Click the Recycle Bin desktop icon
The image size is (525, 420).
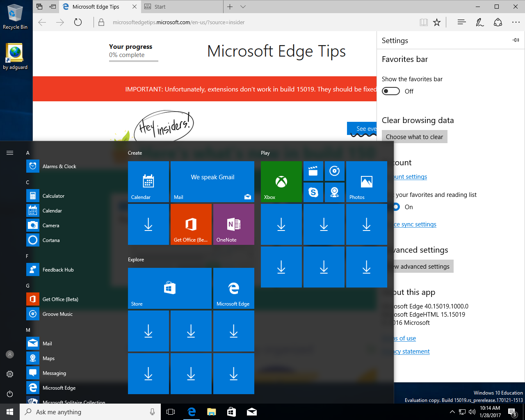point(15,16)
